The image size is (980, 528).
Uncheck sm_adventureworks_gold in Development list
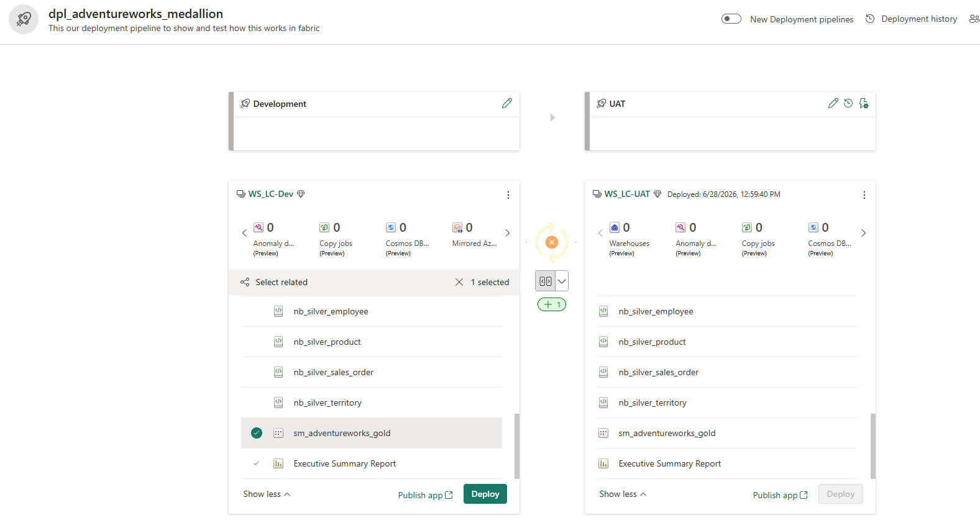(257, 433)
